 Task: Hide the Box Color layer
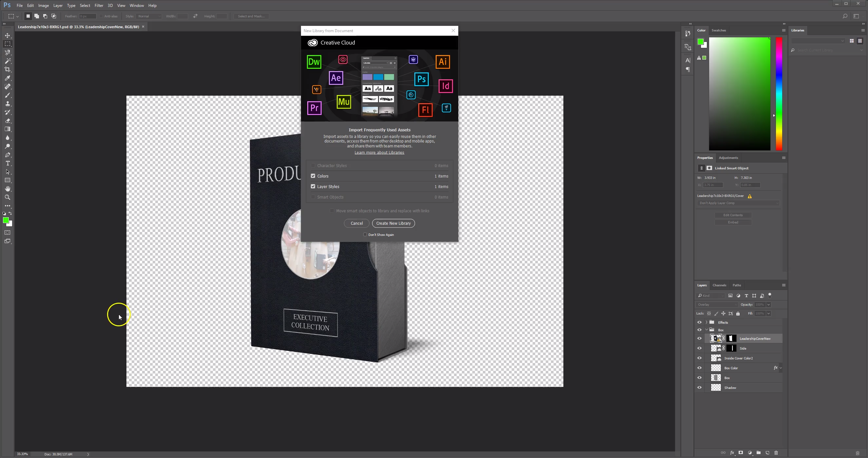(x=700, y=368)
